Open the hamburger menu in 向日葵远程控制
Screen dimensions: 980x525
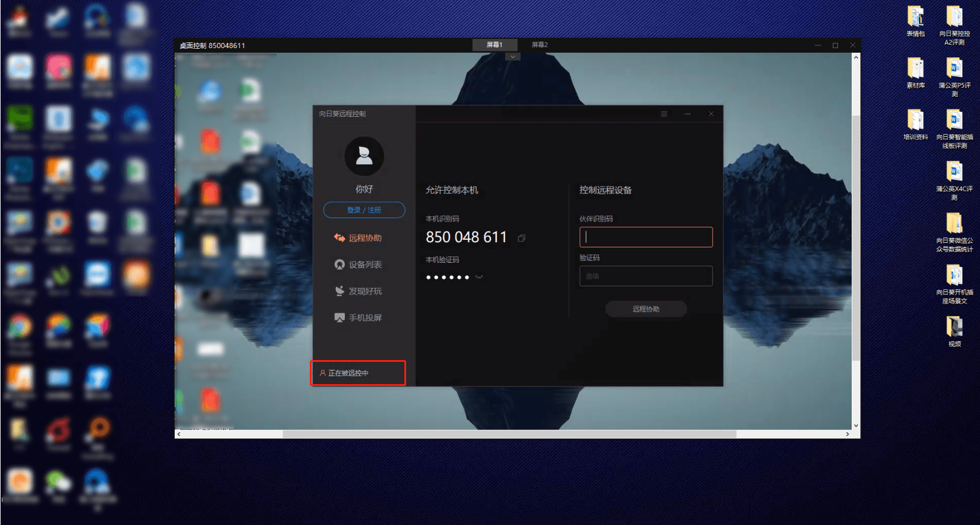[x=664, y=114]
